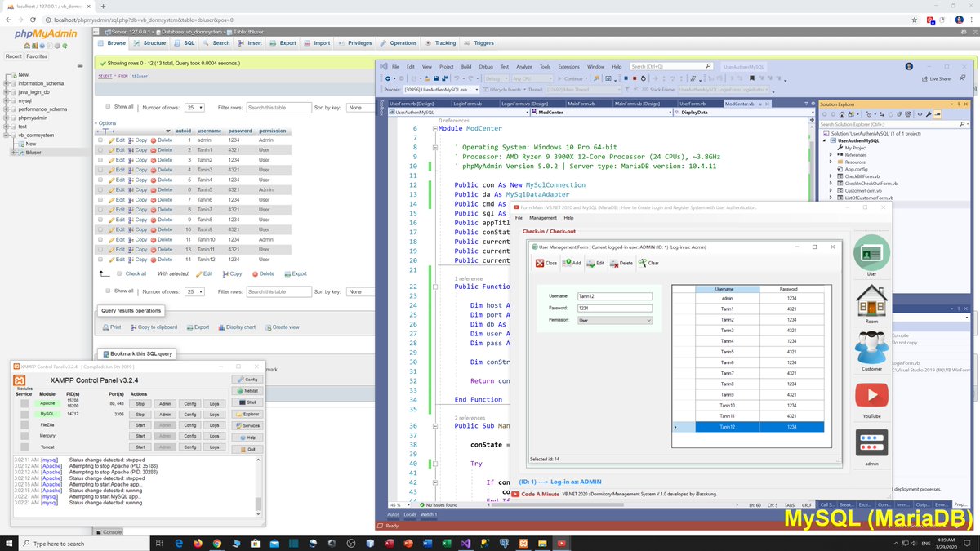Click the Favorites button in phpMyAdmin sidebar

pos(36,56)
